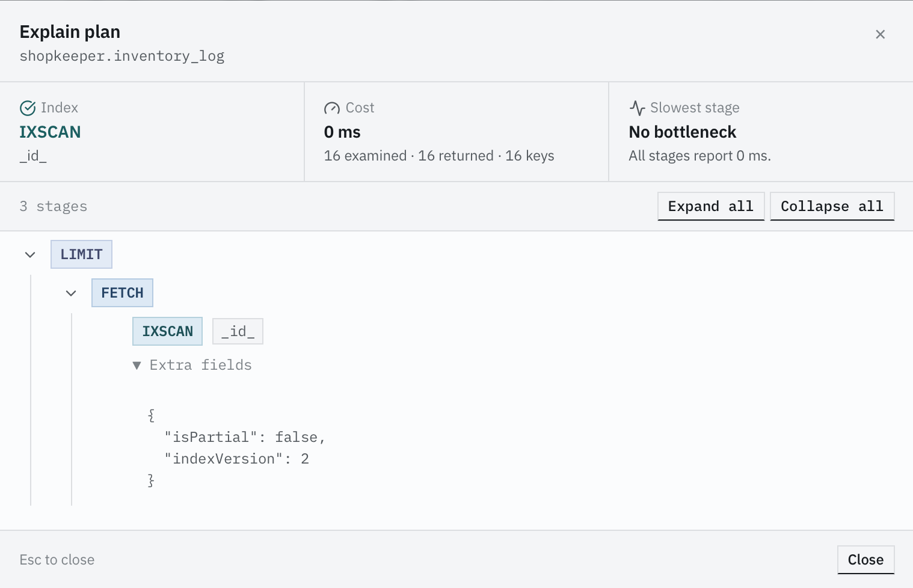Click '16 examined · 16 returned · 16 keys' text

[439, 156]
